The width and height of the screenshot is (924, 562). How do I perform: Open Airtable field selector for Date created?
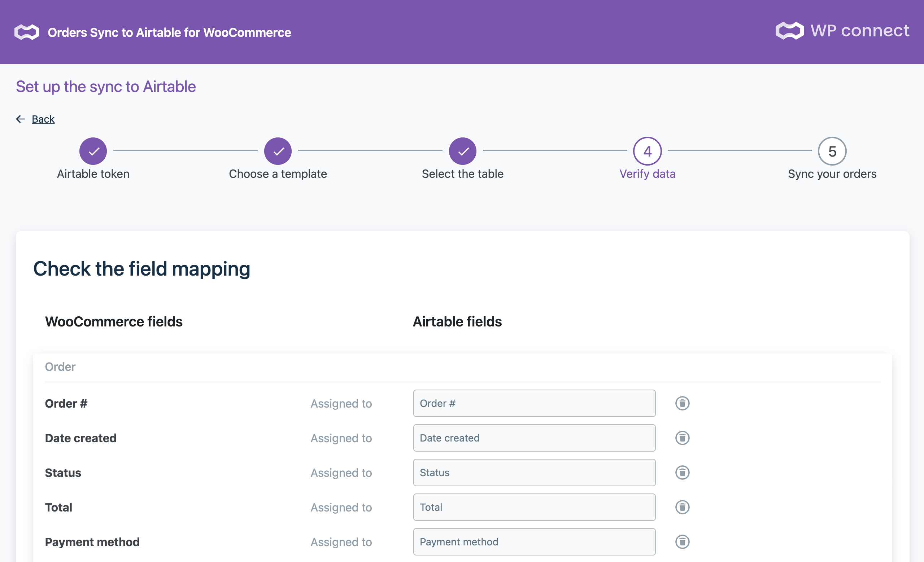click(x=534, y=438)
